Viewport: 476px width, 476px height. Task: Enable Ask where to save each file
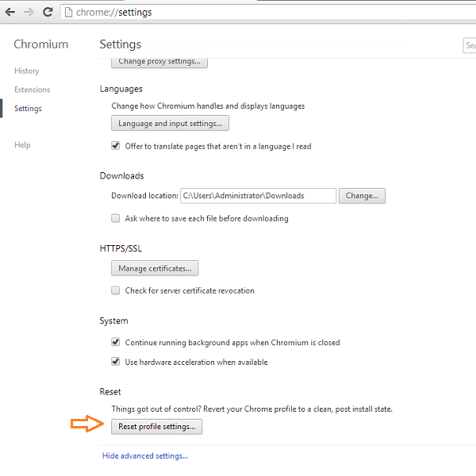click(x=115, y=218)
